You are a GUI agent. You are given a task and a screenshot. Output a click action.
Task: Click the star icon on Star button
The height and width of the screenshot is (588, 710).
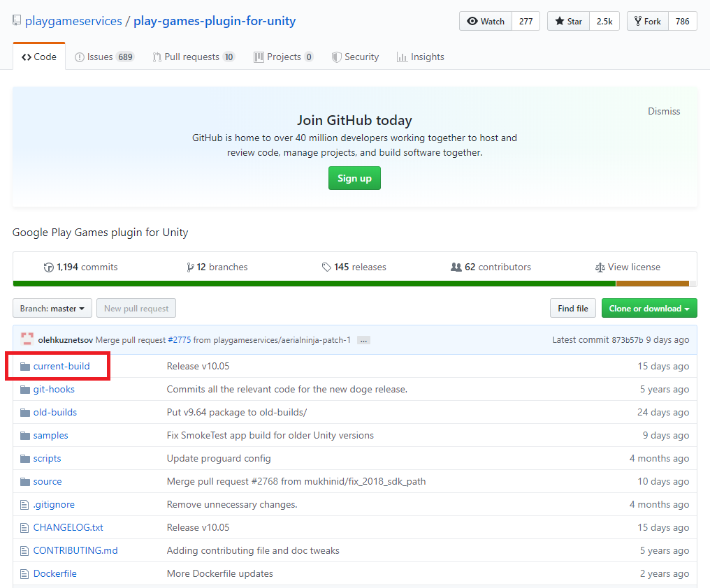[560, 21]
